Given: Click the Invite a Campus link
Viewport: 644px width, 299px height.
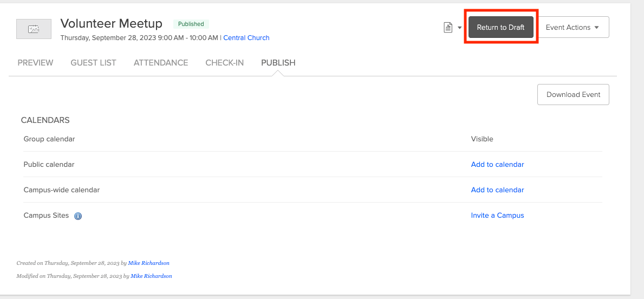Looking at the screenshot, I should tap(497, 215).
